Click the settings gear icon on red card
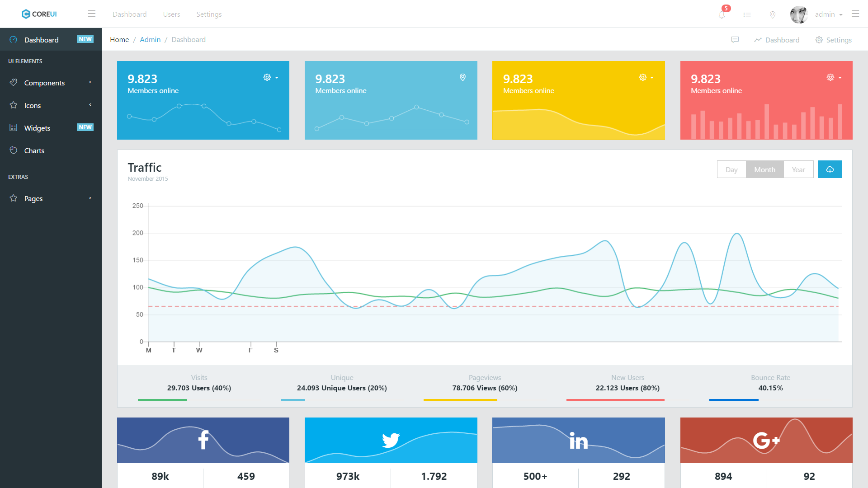This screenshot has width=868, height=488. click(830, 77)
